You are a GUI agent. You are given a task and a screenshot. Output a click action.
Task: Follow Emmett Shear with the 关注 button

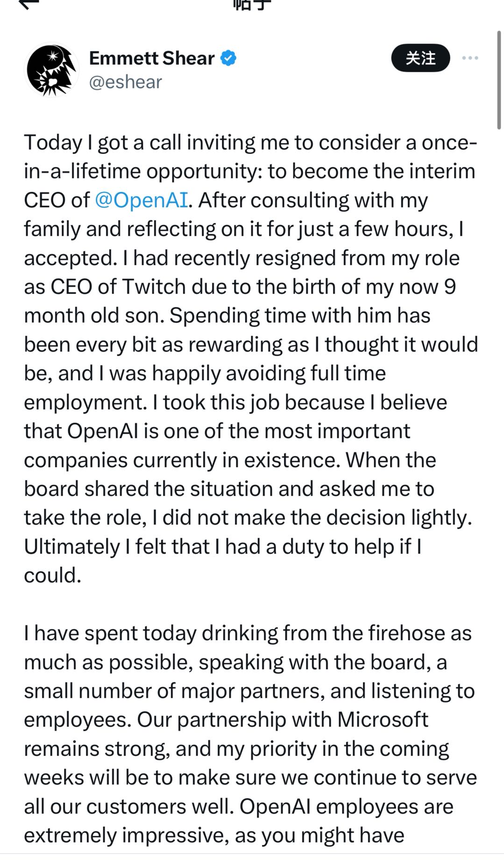coord(420,58)
